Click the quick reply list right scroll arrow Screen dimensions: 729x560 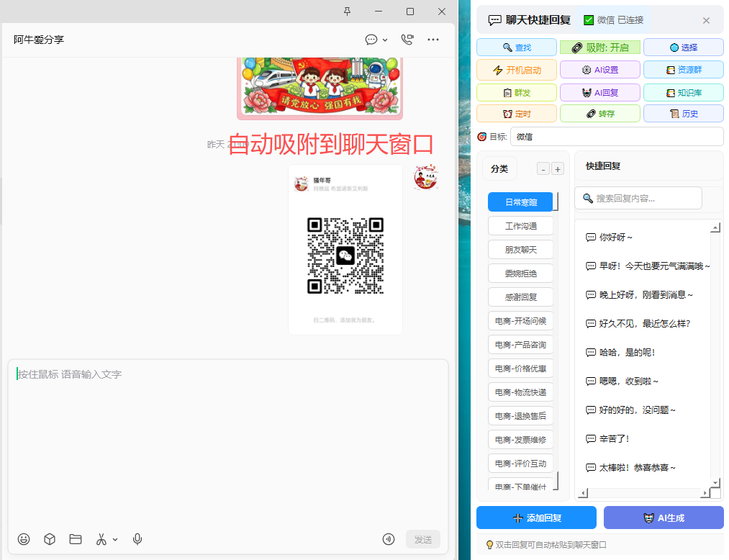click(x=705, y=493)
